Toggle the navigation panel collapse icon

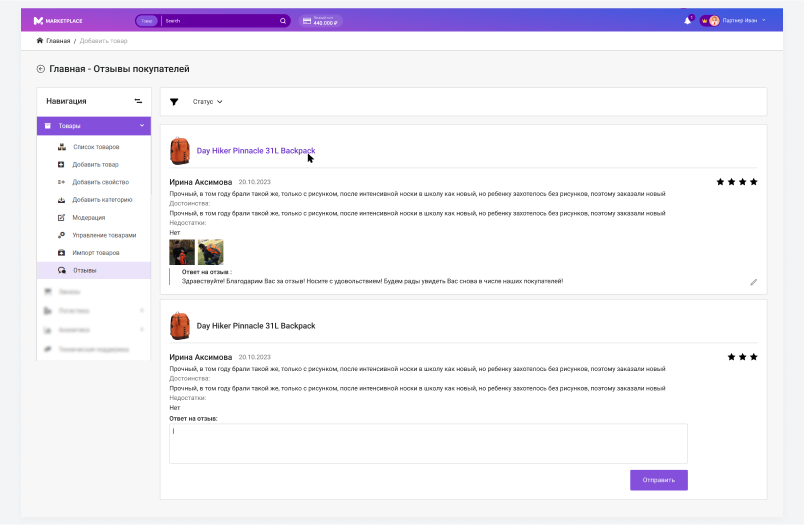point(139,101)
